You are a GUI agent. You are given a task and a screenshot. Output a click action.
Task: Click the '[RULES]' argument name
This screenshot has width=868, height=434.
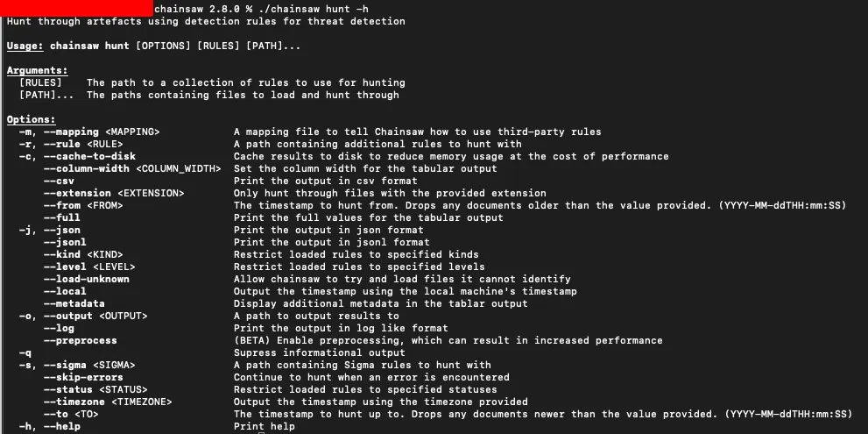(40, 82)
